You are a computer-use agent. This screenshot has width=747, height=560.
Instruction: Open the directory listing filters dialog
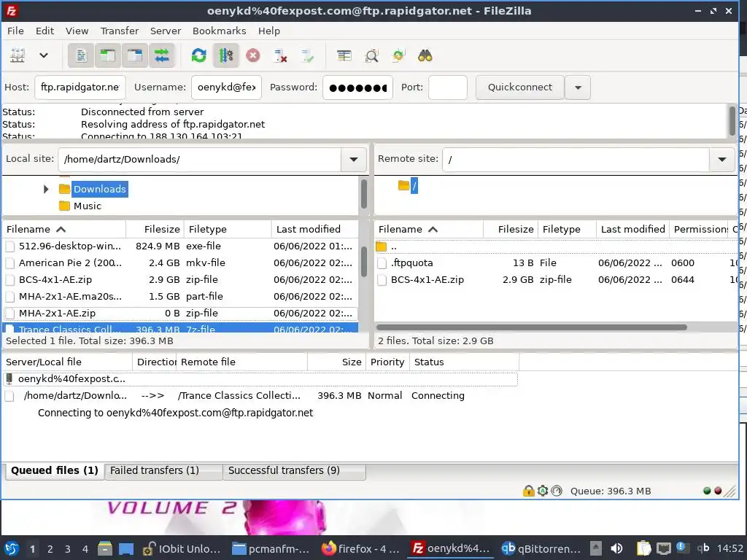[x=344, y=55]
